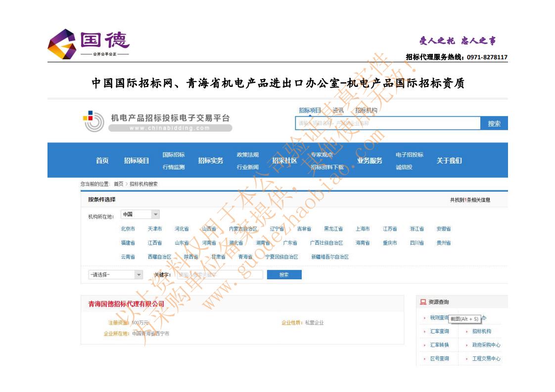Click the keyword 搜索 button
555x392 pixels.
click(x=284, y=274)
